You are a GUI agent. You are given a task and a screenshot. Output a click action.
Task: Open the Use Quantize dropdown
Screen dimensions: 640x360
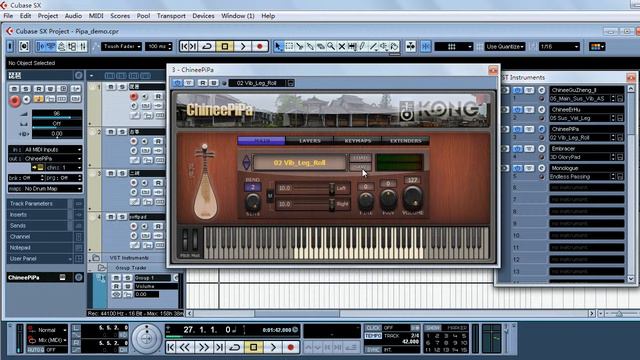[x=505, y=47]
